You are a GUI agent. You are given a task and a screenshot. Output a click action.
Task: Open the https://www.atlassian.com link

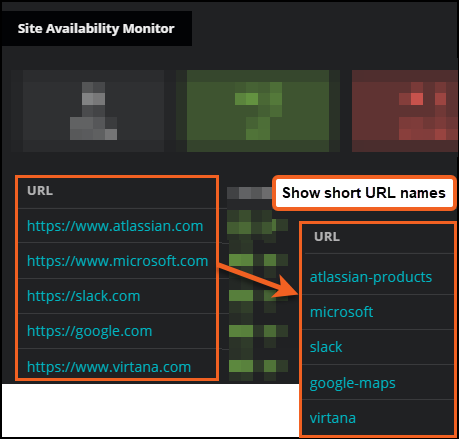(x=115, y=226)
